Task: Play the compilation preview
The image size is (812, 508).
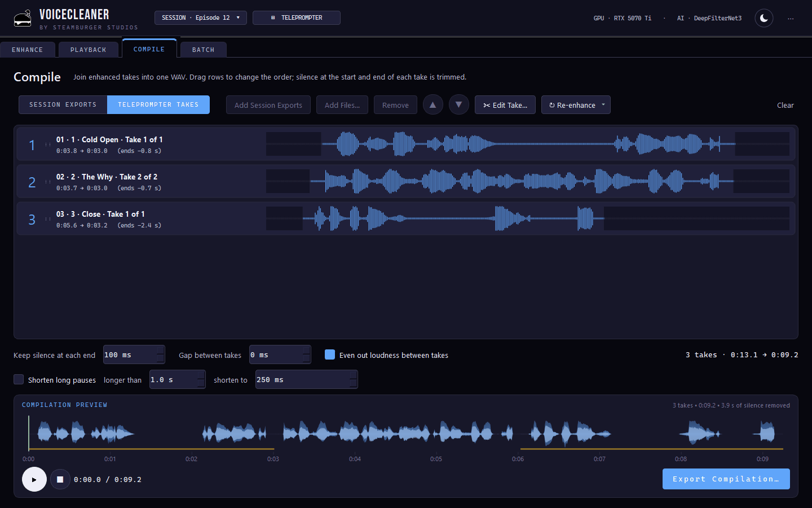Action: coord(34,479)
